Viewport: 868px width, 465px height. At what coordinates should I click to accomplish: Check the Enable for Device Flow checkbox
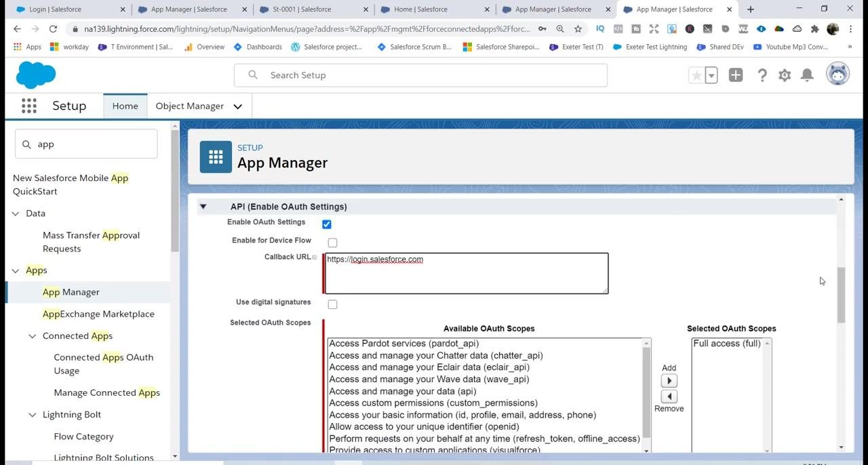click(332, 243)
